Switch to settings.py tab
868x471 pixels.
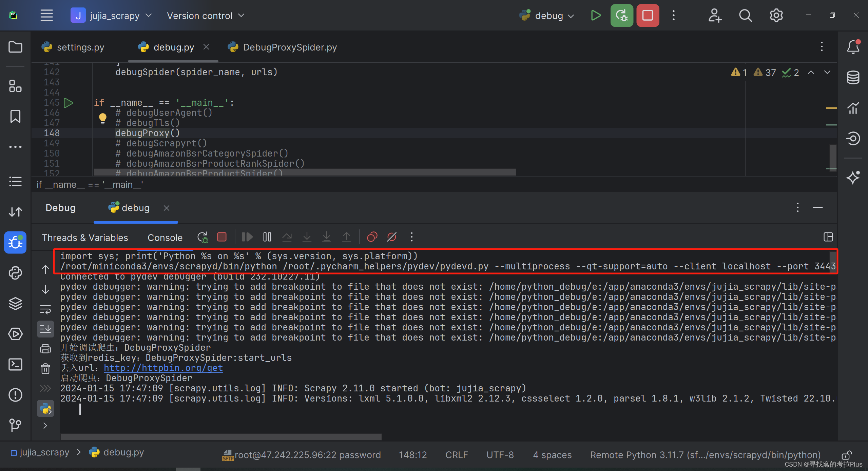73,47
